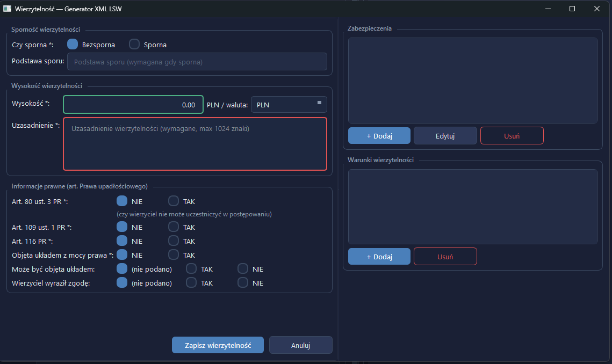Click the app icon in title bar

[x=7, y=9]
